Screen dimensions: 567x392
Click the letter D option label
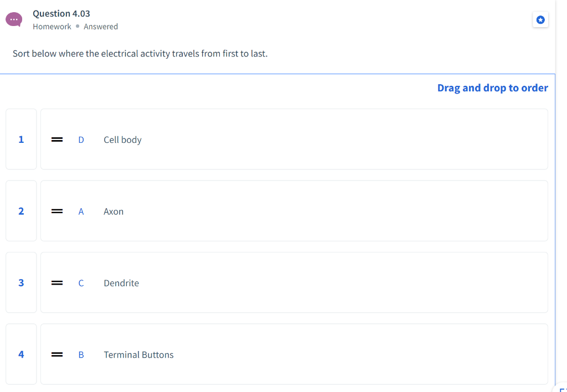[x=81, y=140]
